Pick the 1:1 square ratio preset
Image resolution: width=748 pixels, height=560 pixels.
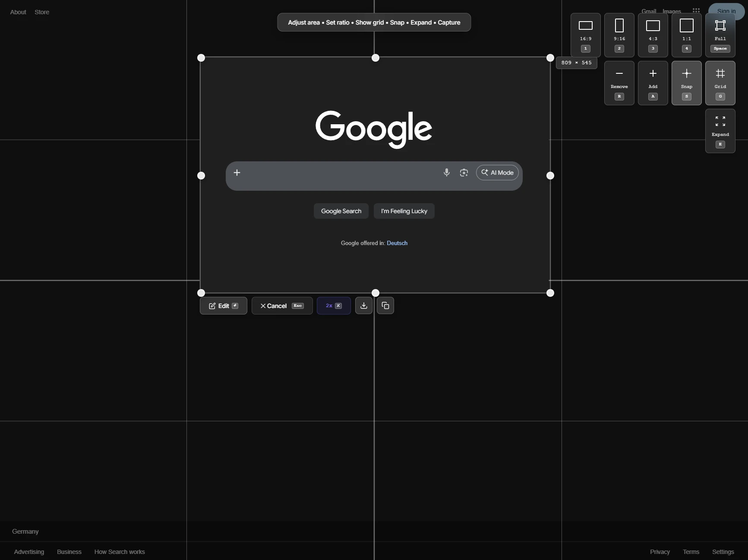click(x=686, y=35)
